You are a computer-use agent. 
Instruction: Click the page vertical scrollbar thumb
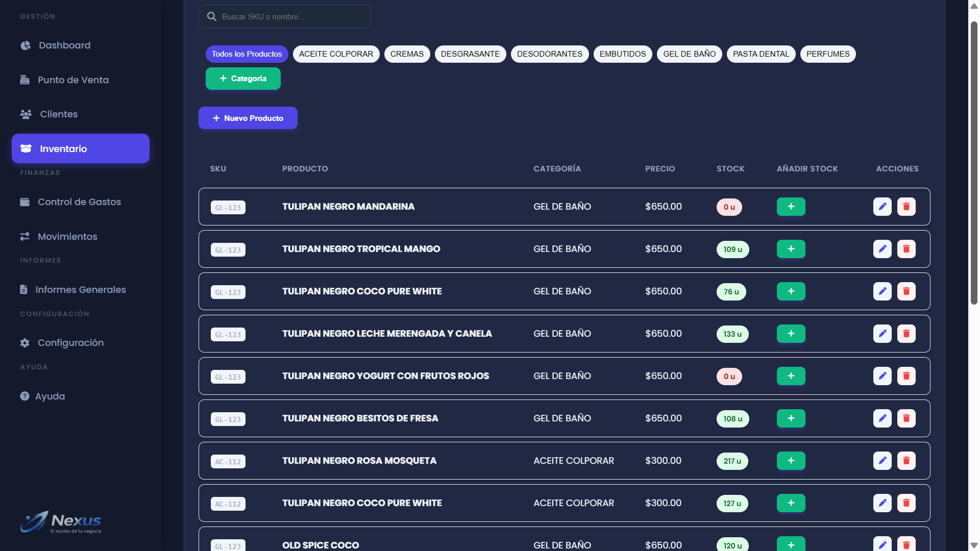click(x=974, y=163)
